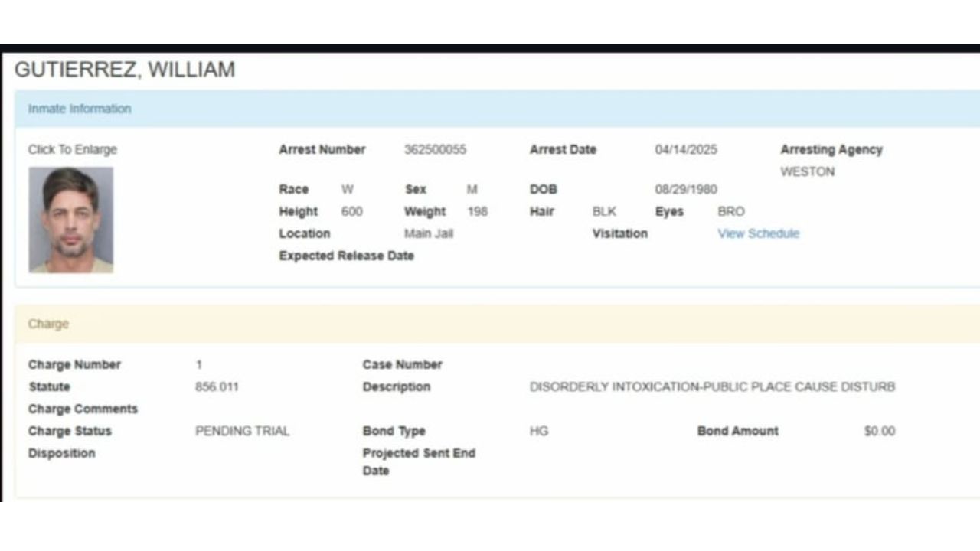The width and height of the screenshot is (980, 551).
Task: Click the 'Charge Status' label
Action: coord(70,431)
